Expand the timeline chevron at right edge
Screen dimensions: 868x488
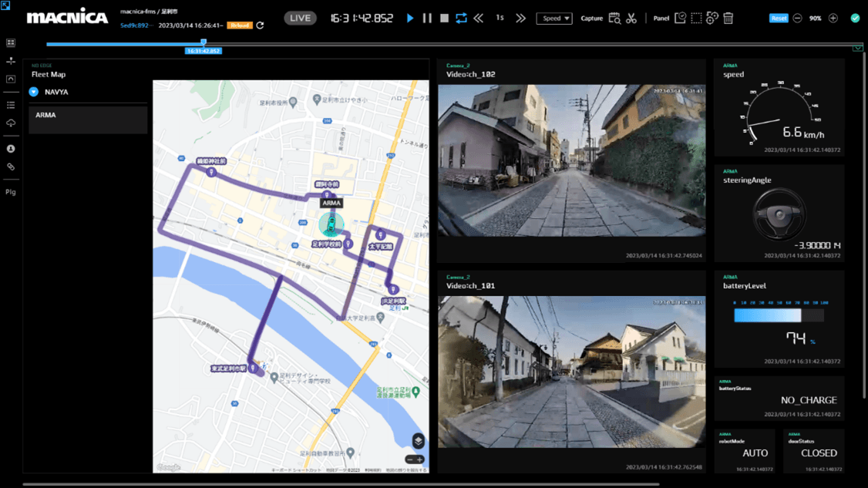click(x=857, y=48)
